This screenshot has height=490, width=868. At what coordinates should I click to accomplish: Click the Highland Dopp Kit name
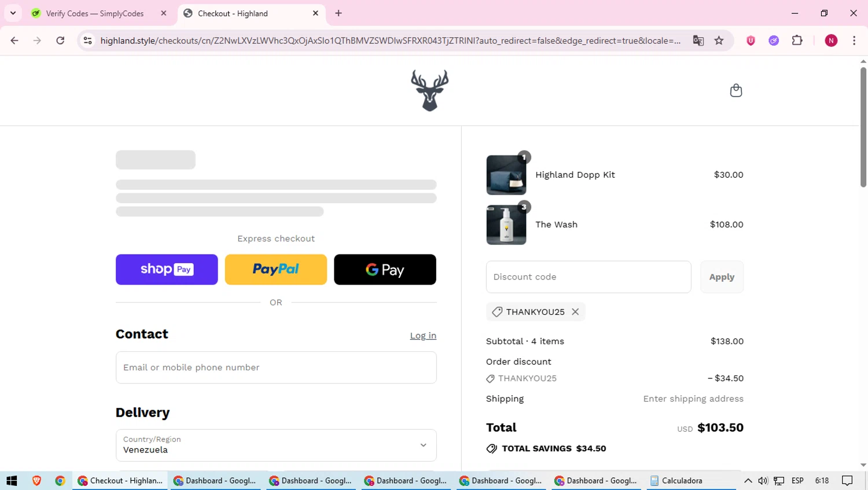click(575, 175)
